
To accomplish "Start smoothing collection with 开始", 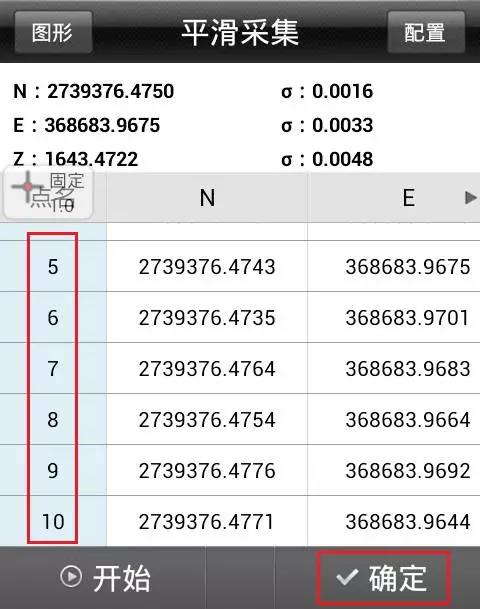I will tap(103, 578).
